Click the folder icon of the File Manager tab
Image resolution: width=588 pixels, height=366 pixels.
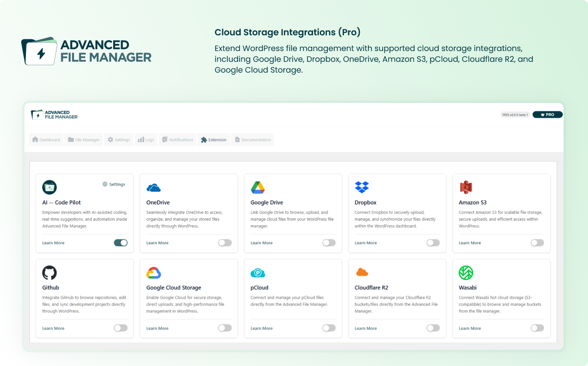click(71, 140)
